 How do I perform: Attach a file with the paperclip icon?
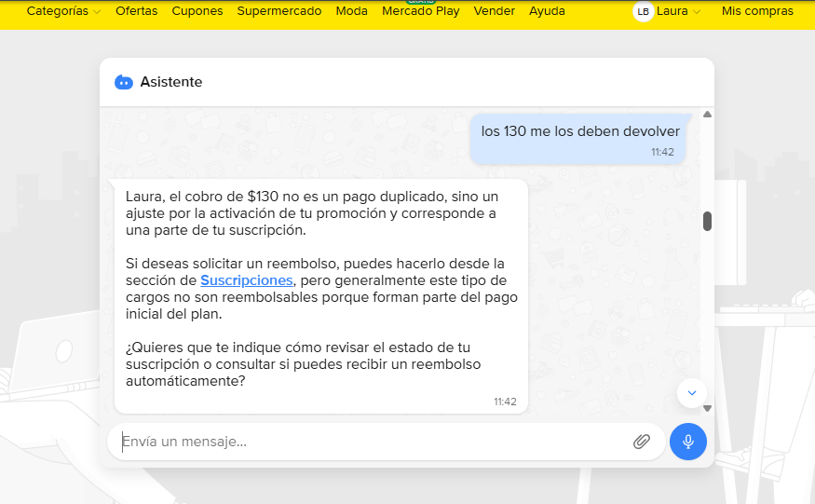[x=642, y=442]
